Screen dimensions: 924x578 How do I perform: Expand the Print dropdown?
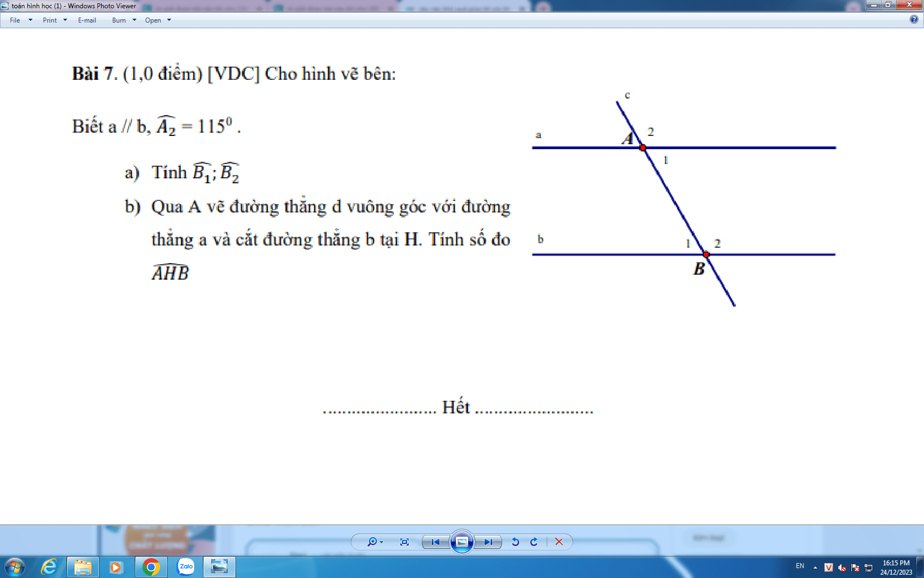(54, 20)
